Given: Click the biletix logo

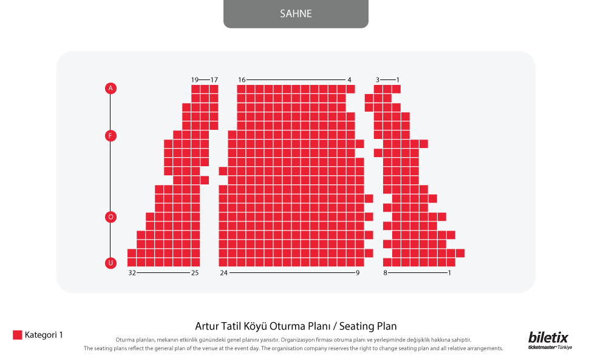Looking at the screenshot, I should pos(549,340).
